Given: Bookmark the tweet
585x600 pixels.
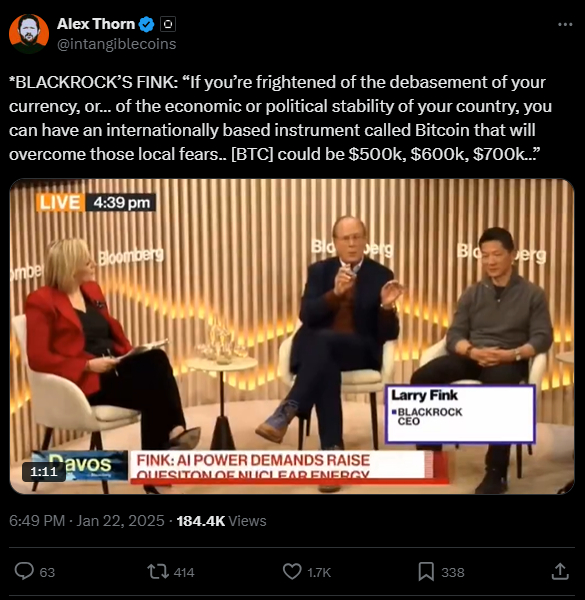Looking at the screenshot, I should (426, 571).
